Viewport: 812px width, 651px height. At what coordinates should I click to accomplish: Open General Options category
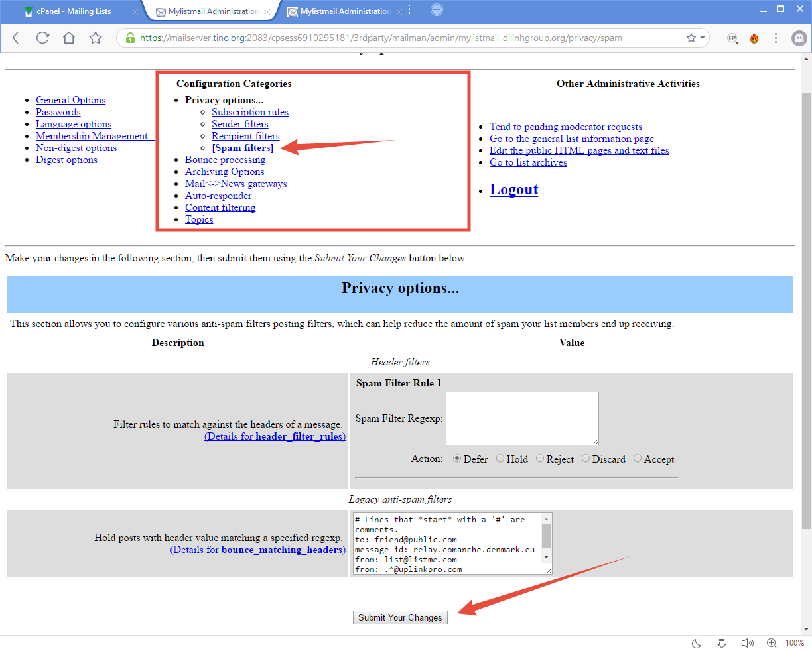[70, 100]
